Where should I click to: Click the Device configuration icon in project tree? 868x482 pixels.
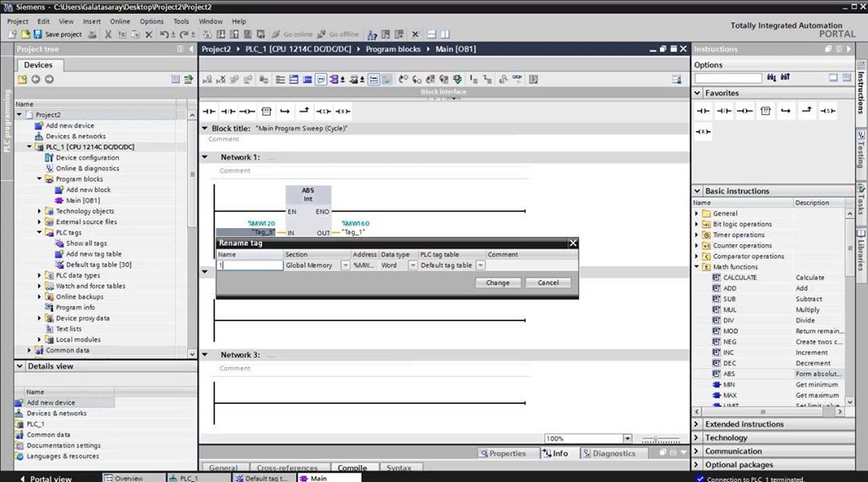click(49, 158)
